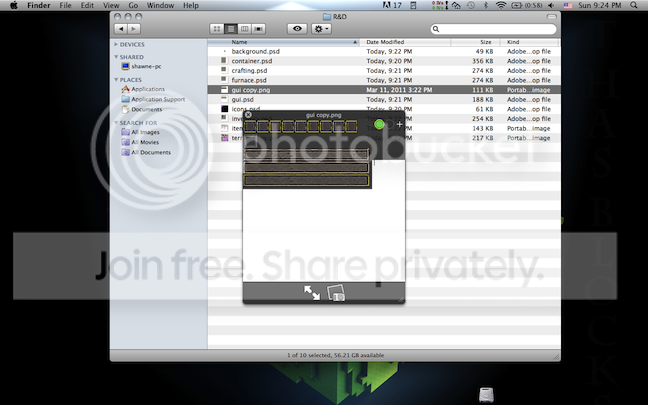Click the Finder back arrow
The height and width of the screenshot is (405, 648).
tap(121, 29)
